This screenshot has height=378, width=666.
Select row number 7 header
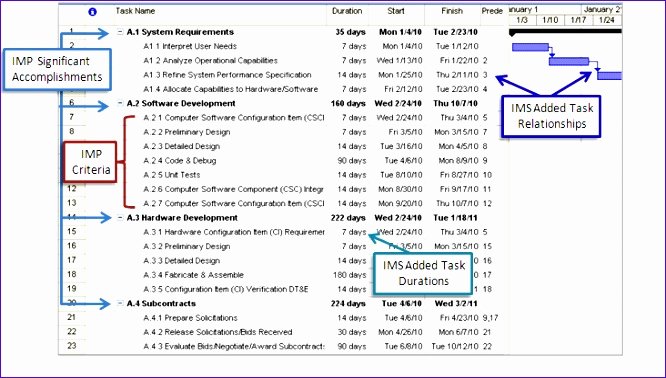click(x=72, y=117)
